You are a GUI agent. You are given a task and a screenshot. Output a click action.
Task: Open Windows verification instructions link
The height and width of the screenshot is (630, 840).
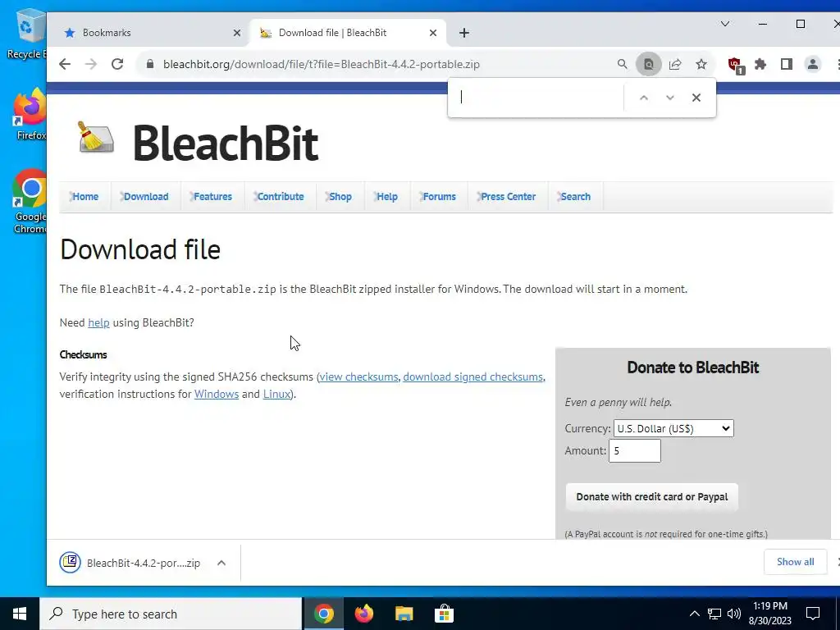pyautogui.click(x=217, y=394)
